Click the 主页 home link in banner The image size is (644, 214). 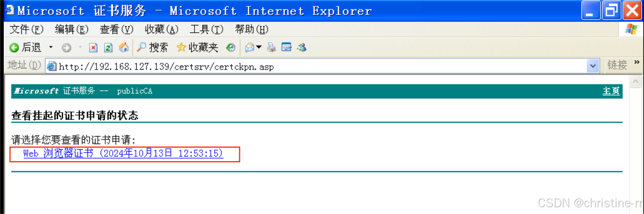611,91
